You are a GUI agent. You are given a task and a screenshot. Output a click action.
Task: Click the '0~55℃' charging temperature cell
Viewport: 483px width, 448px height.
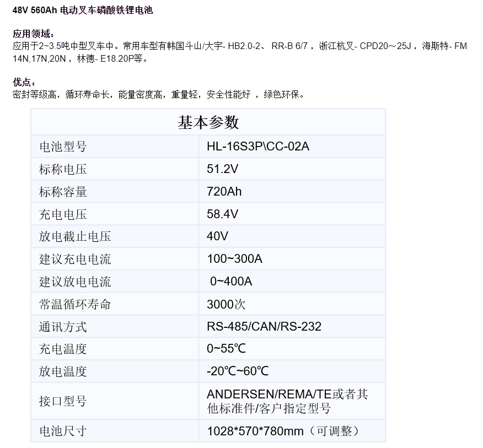[226, 349]
